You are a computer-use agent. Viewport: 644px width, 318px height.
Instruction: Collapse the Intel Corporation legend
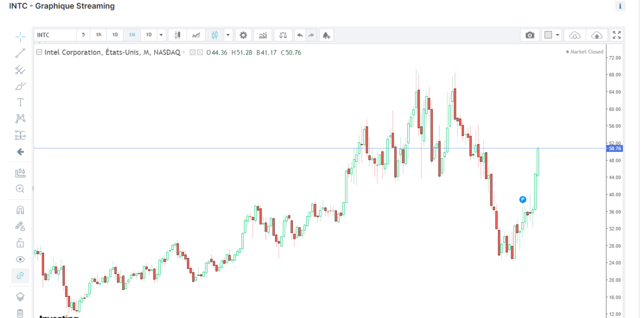point(39,53)
